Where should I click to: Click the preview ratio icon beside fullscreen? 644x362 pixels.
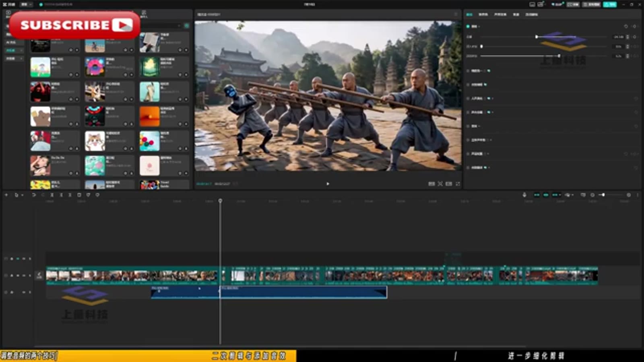pyautogui.click(x=449, y=184)
